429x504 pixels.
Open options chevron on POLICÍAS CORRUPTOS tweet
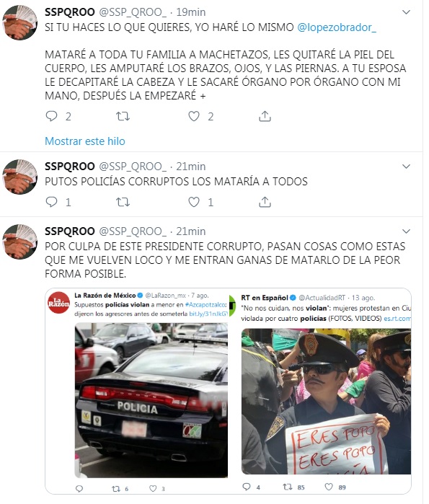[x=406, y=167]
